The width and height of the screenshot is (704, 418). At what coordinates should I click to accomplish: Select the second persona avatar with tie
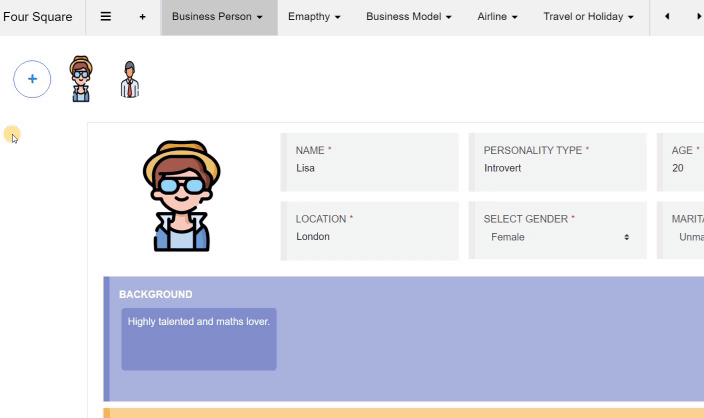coord(129,80)
